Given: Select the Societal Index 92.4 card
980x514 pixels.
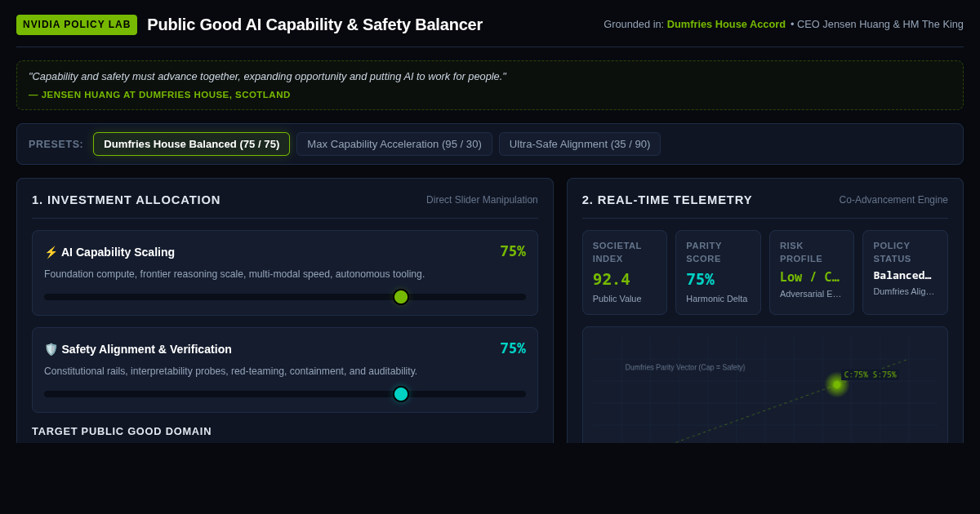Looking at the screenshot, I should pyautogui.click(x=625, y=273).
